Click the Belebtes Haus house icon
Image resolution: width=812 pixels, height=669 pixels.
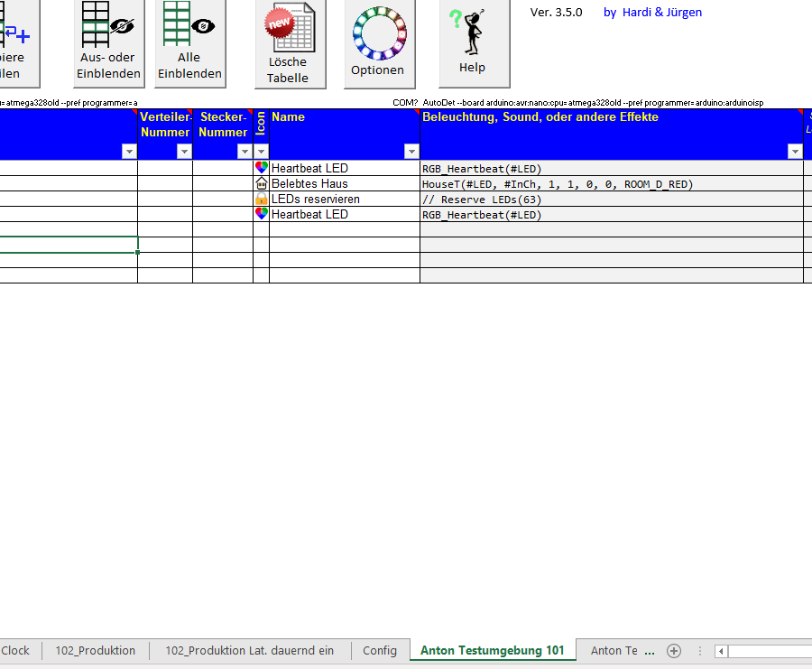point(262,183)
